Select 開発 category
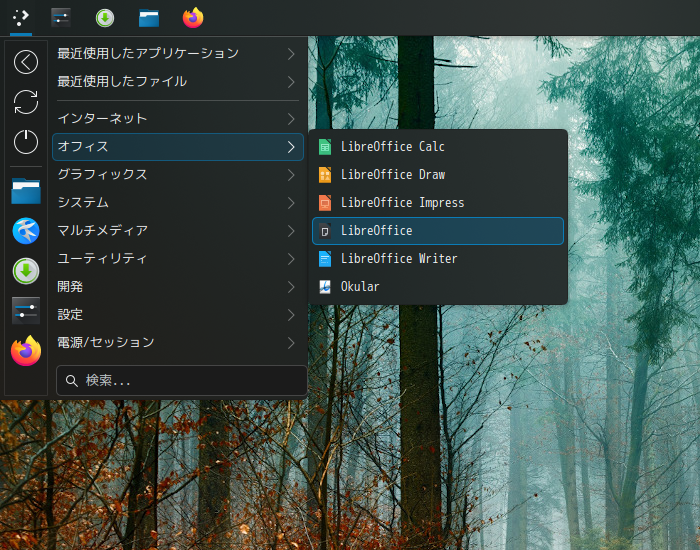 (178, 287)
